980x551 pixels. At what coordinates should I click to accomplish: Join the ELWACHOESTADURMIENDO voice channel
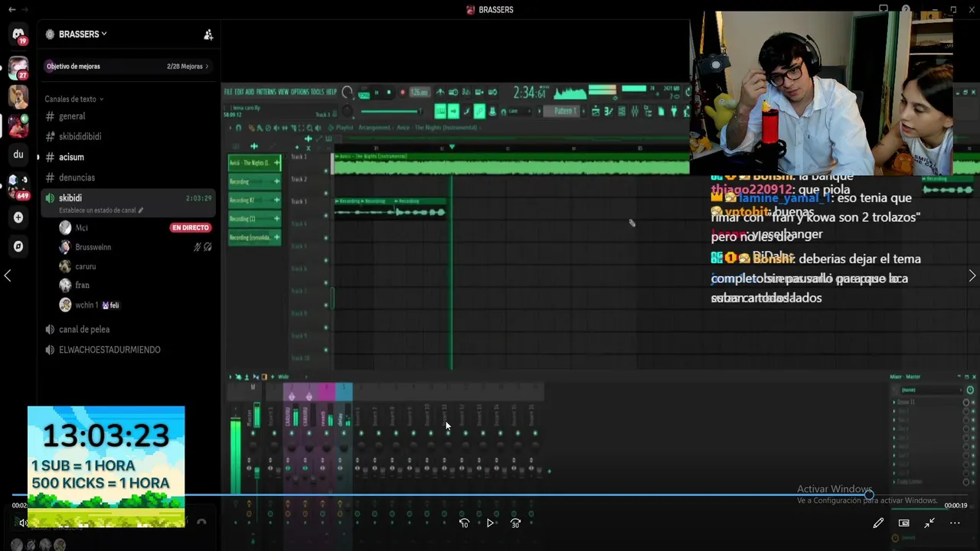(x=109, y=350)
